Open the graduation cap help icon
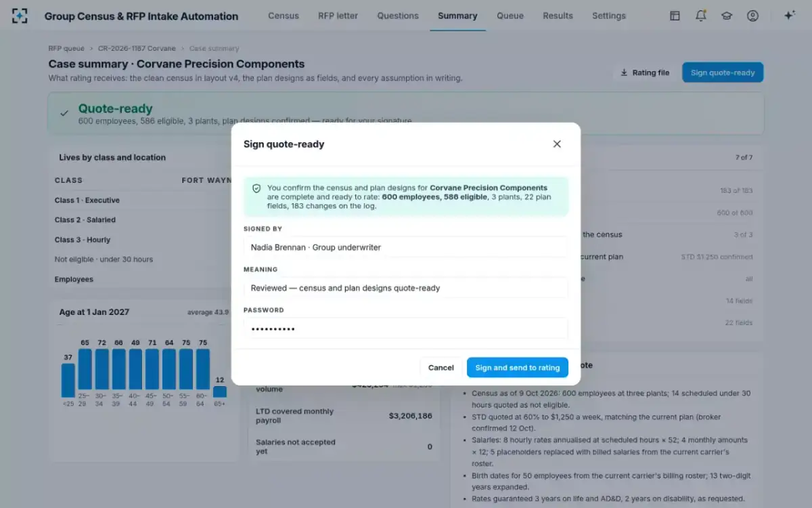 click(x=727, y=16)
